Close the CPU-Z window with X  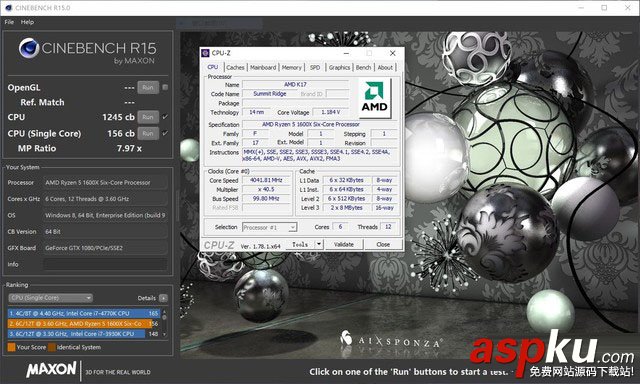tap(392, 53)
